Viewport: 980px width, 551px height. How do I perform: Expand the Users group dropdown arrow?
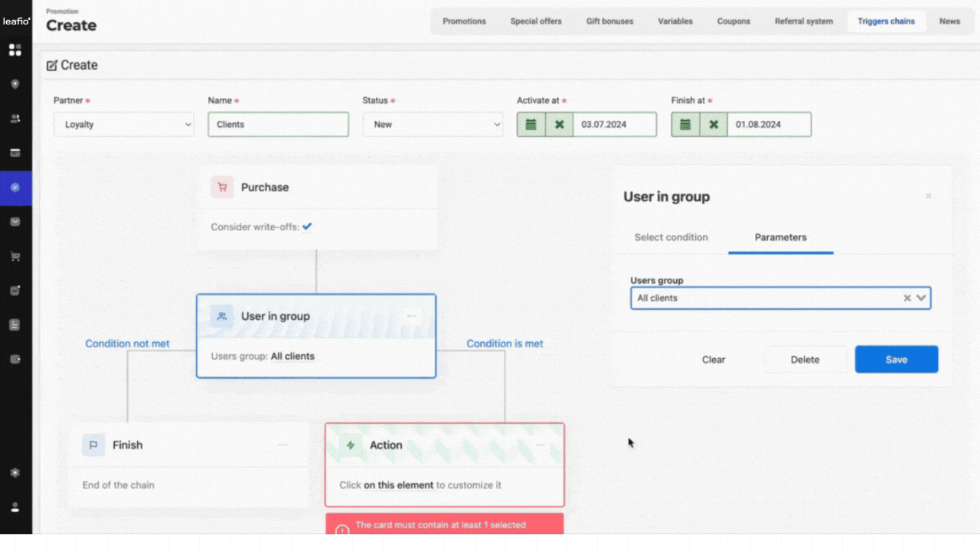click(x=921, y=298)
